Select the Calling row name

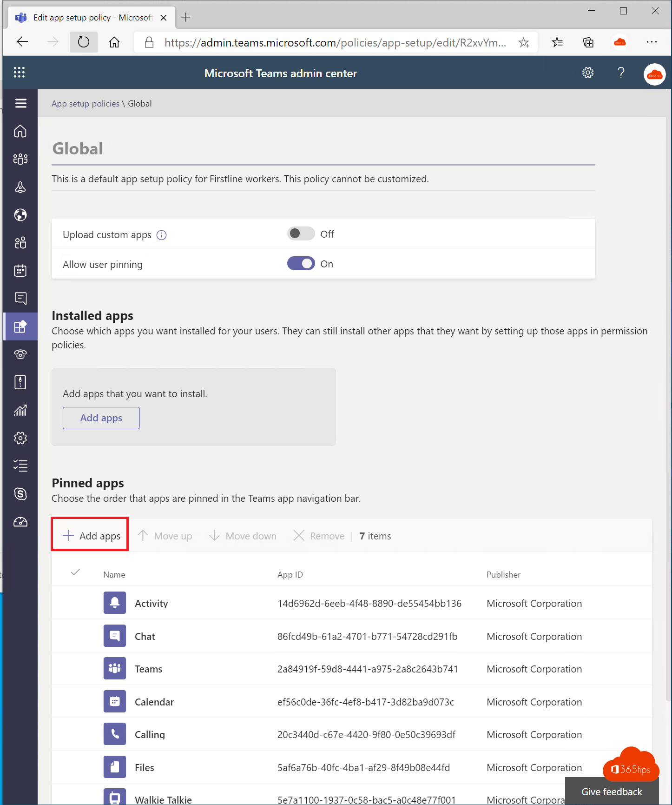pos(150,734)
